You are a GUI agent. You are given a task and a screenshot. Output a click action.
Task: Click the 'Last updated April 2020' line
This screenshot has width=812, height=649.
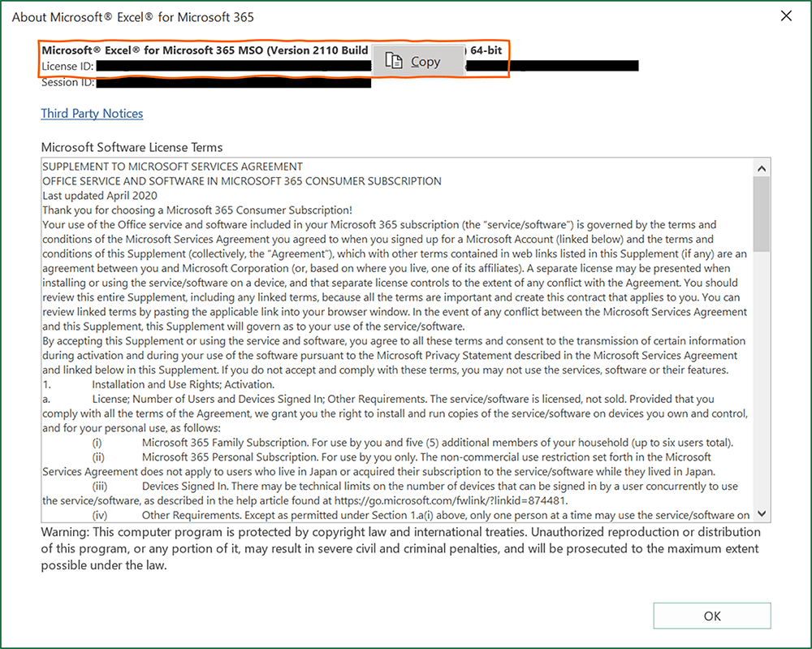click(100, 195)
